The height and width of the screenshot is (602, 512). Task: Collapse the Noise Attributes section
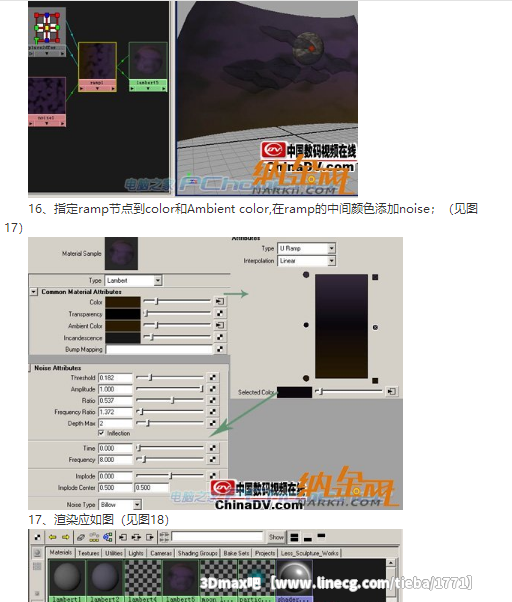click(30, 368)
